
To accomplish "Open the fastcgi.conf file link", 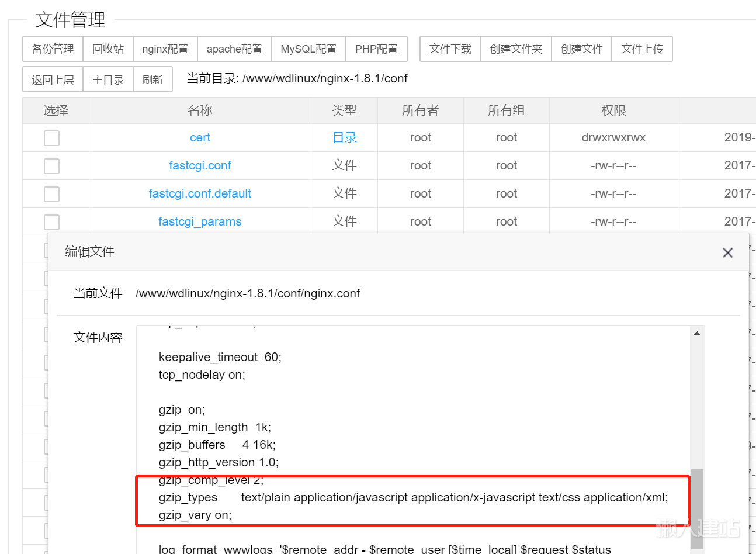I will click(x=200, y=165).
